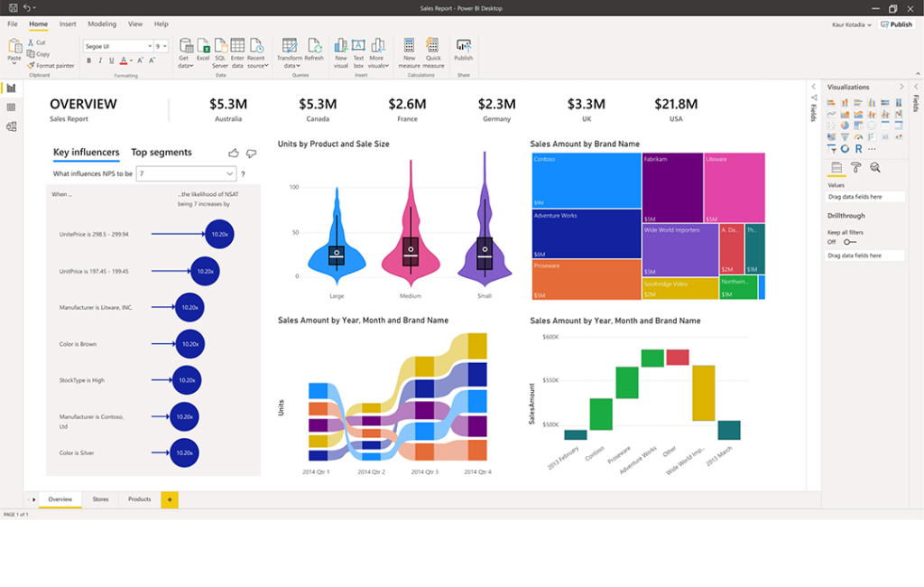924x587 pixels.
Task: Click the Contoso tile in the treemap
Action: click(x=587, y=181)
